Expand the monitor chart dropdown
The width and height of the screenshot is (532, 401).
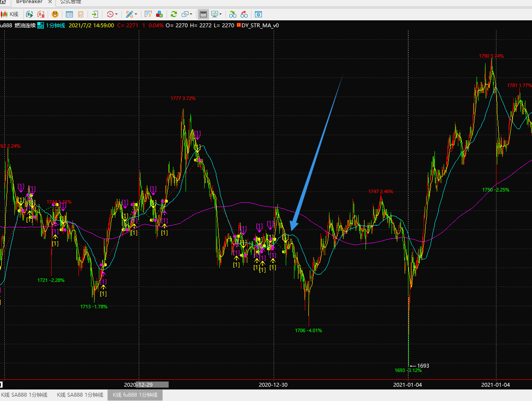[221, 14]
